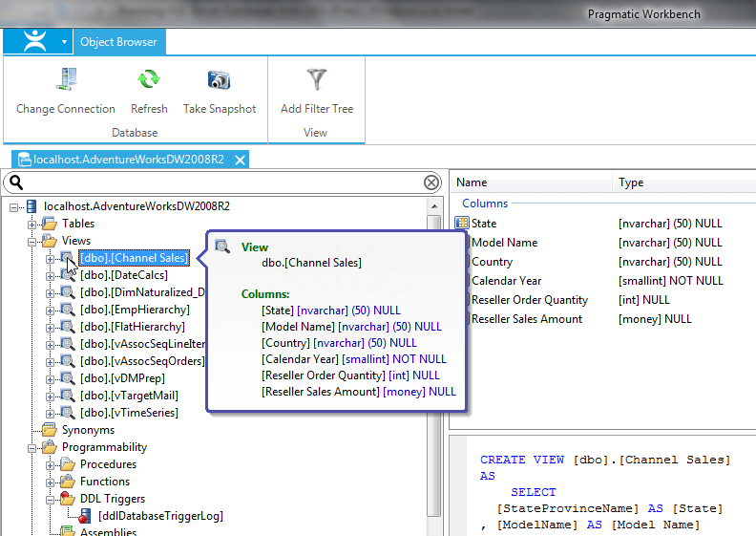
Task: Click the Programmability folder icon
Action: [50, 447]
